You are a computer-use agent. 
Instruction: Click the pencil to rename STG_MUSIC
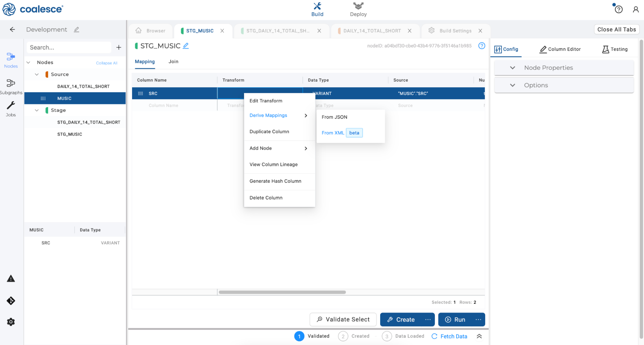pos(186,46)
